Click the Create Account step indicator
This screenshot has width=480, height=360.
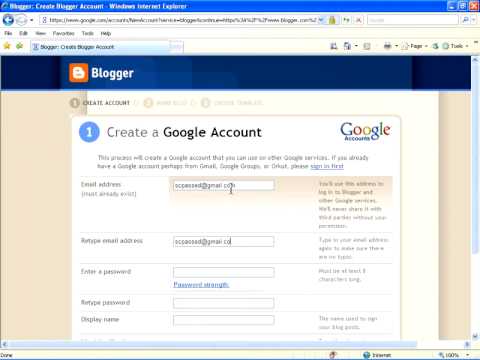tap(100, 103)
